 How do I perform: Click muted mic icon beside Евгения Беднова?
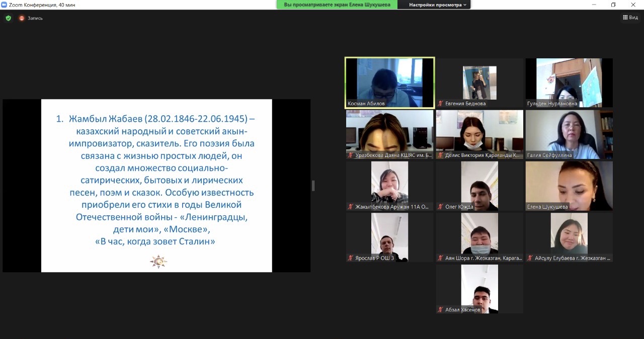(441, 104)
